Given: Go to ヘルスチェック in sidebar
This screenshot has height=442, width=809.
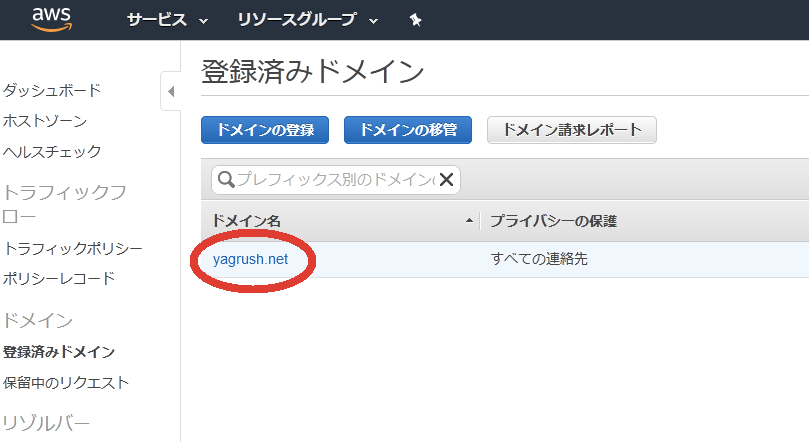Looking at the screenshot, I should coord(52,152).
